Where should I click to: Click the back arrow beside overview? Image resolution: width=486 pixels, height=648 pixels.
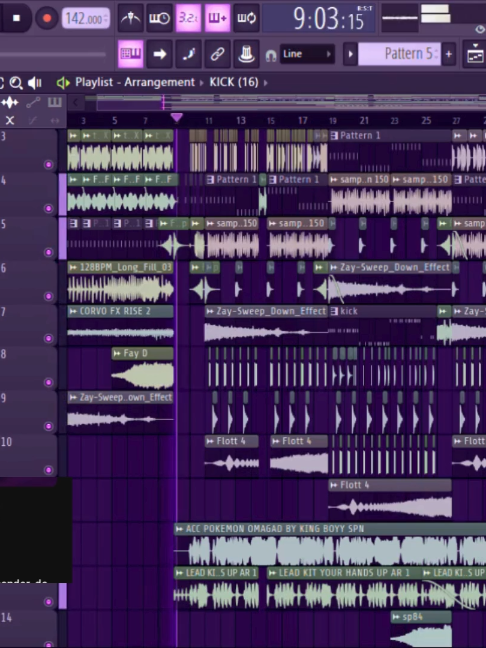pos(75,102)
